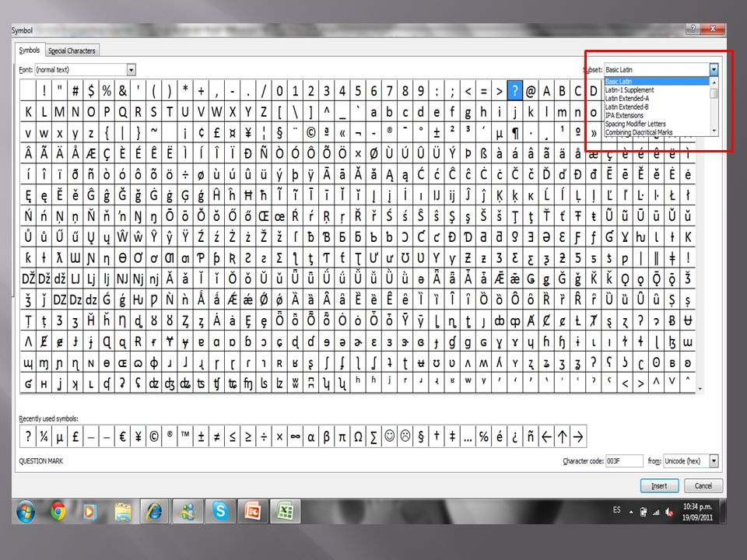The height and width of the screenshot is (560, 747).
Task: Click the Subset list scrollbar down arrow
Action: (x=714, y=131)
